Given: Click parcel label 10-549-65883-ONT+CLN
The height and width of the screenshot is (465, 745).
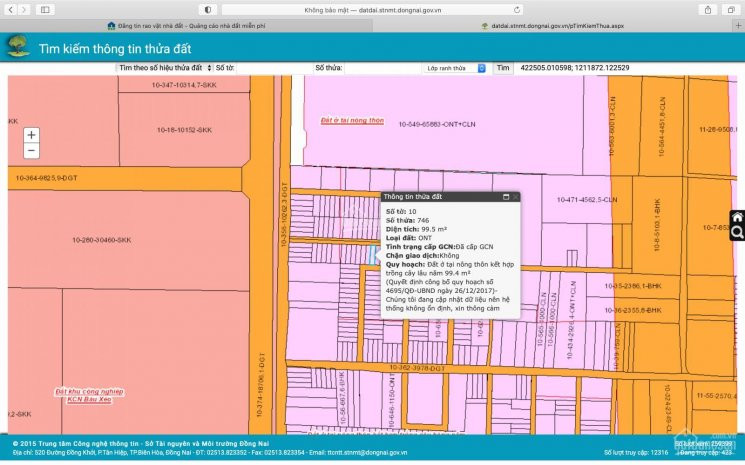Looking at the screenshot, I should point(437,124).
